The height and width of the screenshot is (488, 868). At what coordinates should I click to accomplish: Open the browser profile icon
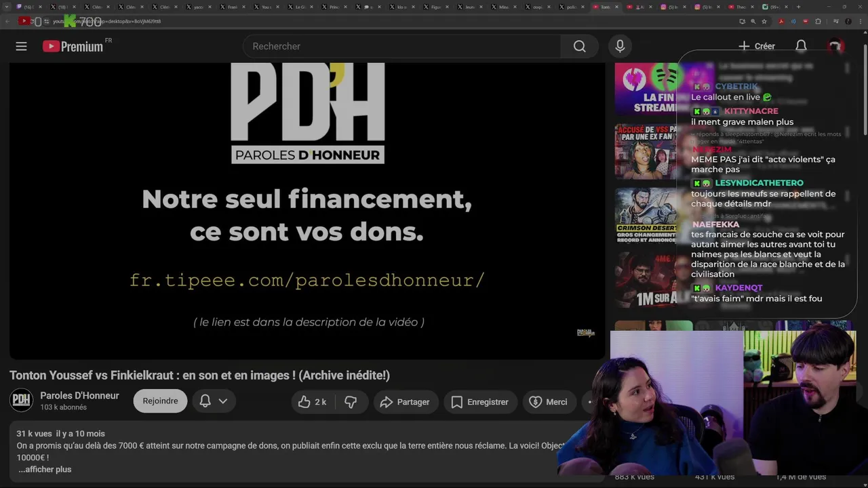pyautogui.click(x=848, y=21)
